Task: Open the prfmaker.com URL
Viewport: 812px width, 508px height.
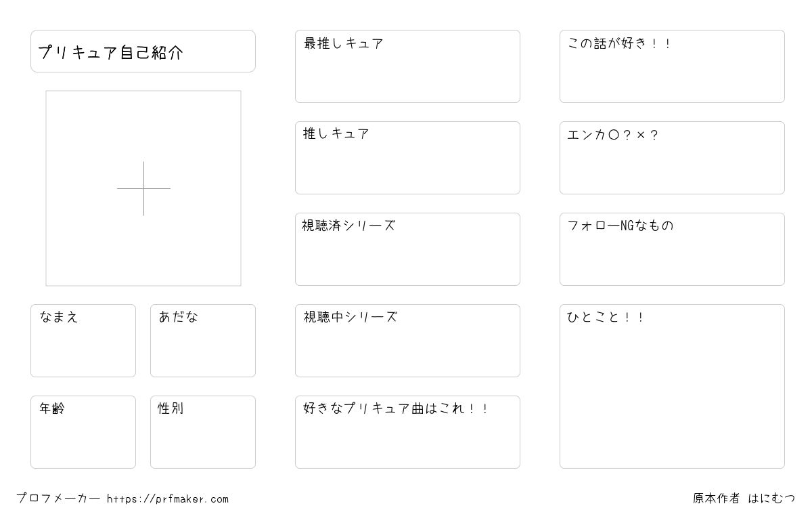Action: click(168, 499)
